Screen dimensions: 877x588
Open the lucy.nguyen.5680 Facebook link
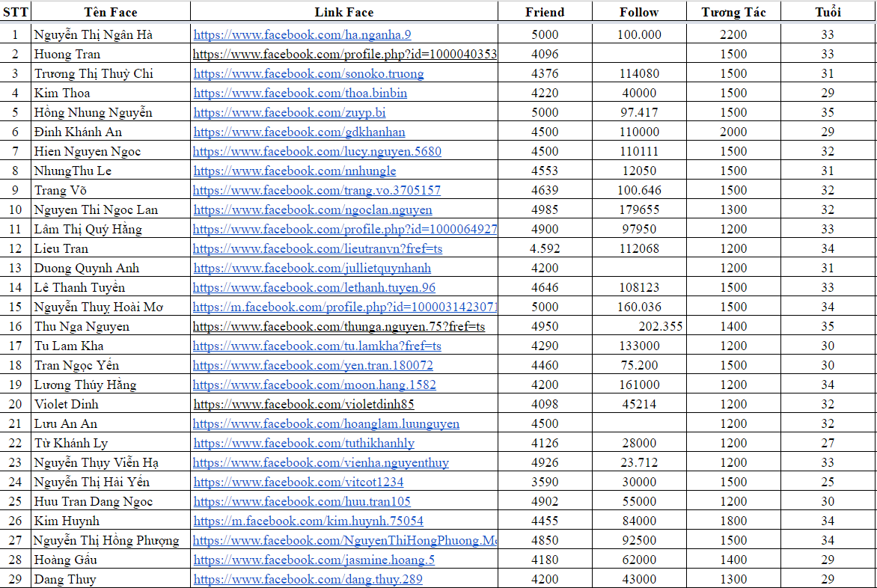pyautogui.click(x=317, y=151)
